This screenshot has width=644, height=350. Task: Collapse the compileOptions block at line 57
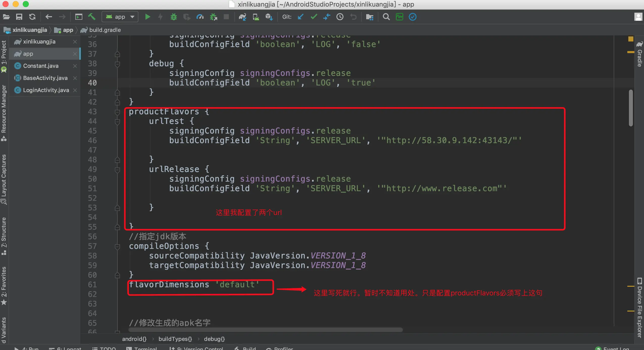tap(117, 246)
